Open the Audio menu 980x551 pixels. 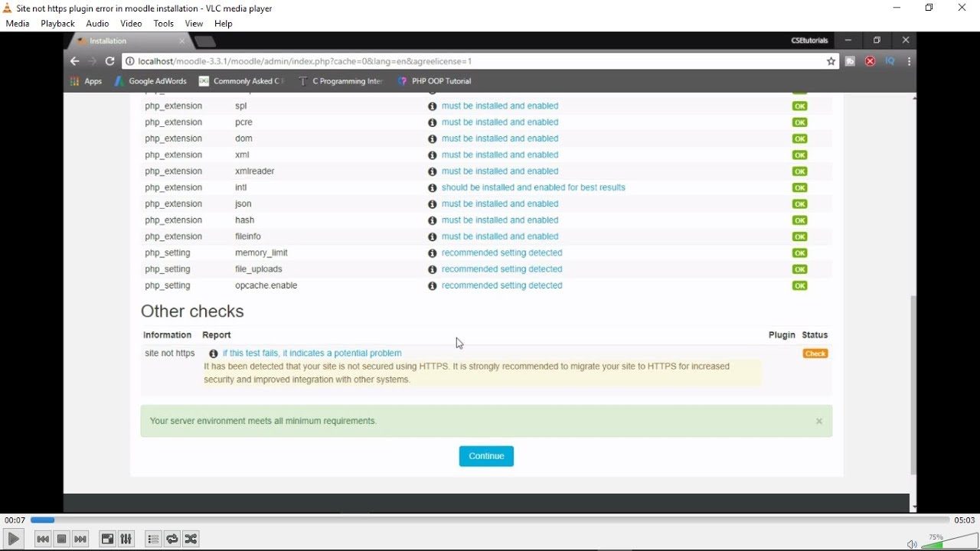(x=97, y=24)
